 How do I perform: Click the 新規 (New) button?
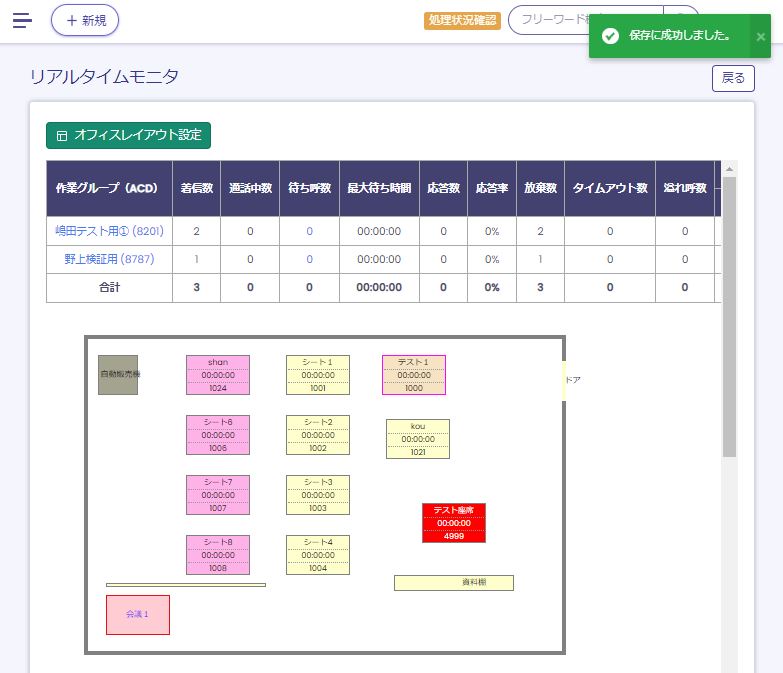pos(85,20)
